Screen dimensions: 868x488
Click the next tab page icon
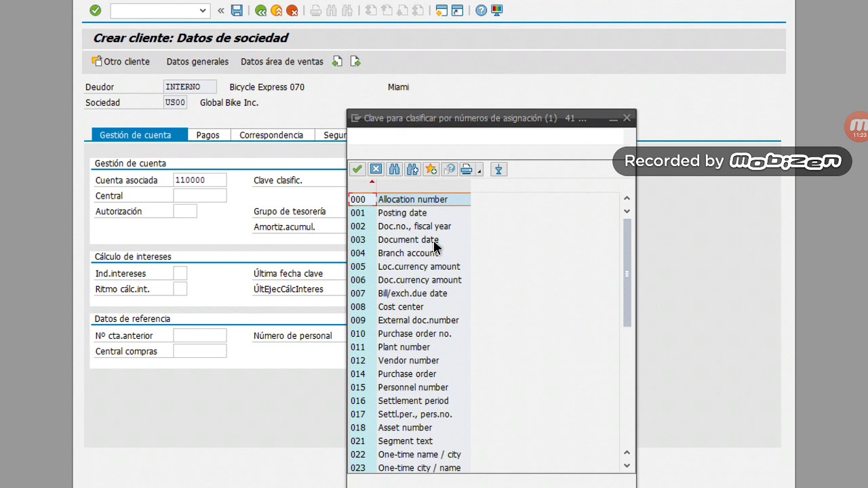click(355, 62)
